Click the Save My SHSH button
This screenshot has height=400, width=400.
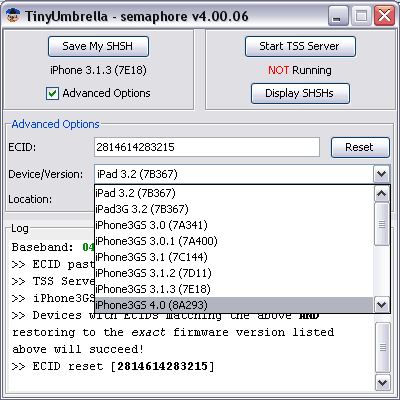98,46
